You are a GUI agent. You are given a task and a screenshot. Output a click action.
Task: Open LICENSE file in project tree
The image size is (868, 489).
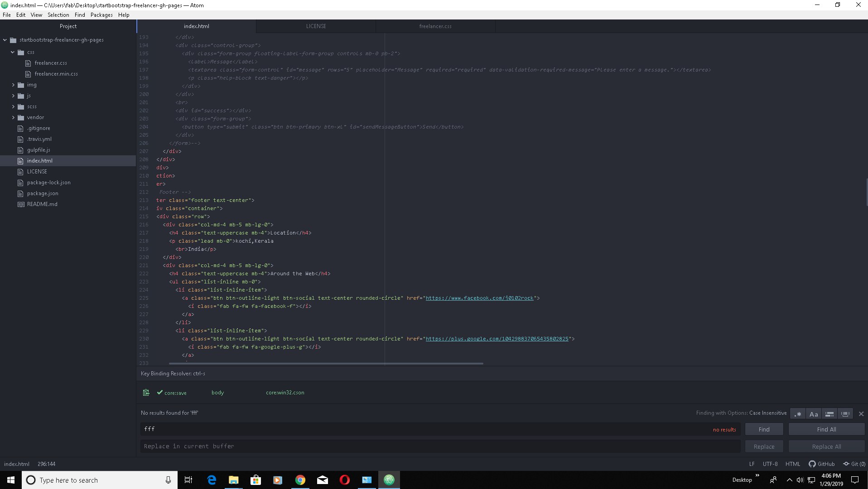coord(37,172)
